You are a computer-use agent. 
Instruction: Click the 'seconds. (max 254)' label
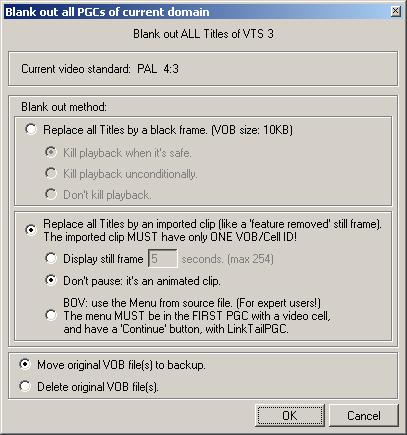tap(228, 259)
